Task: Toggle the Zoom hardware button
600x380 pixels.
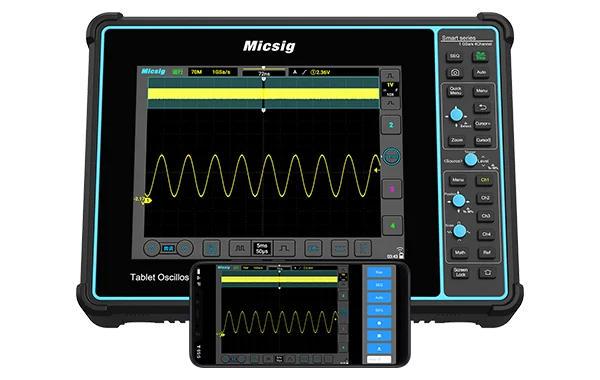Action: 457,140
